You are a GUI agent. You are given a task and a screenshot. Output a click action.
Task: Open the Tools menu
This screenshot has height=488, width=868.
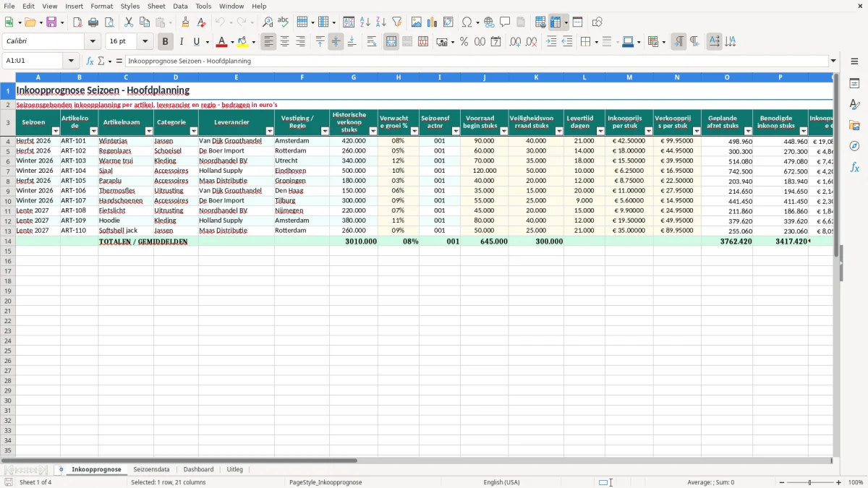203,6
